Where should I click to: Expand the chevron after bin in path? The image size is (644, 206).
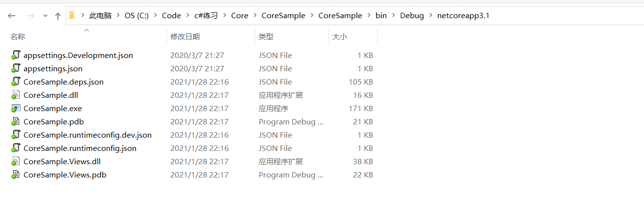(x=393, y=16)
